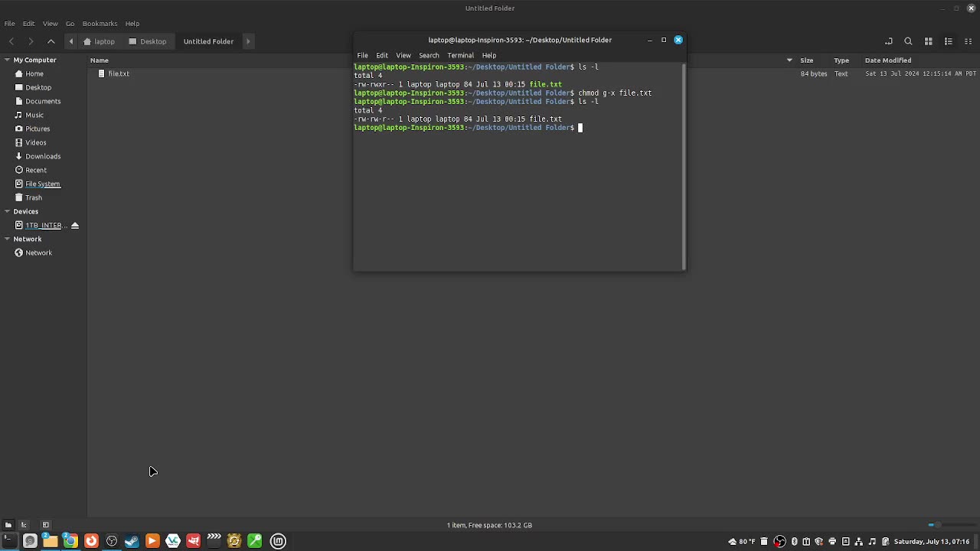Open the Terminal menu in terminal window
The height and width of the screenshot is (551, 980).
click(460, 55)
